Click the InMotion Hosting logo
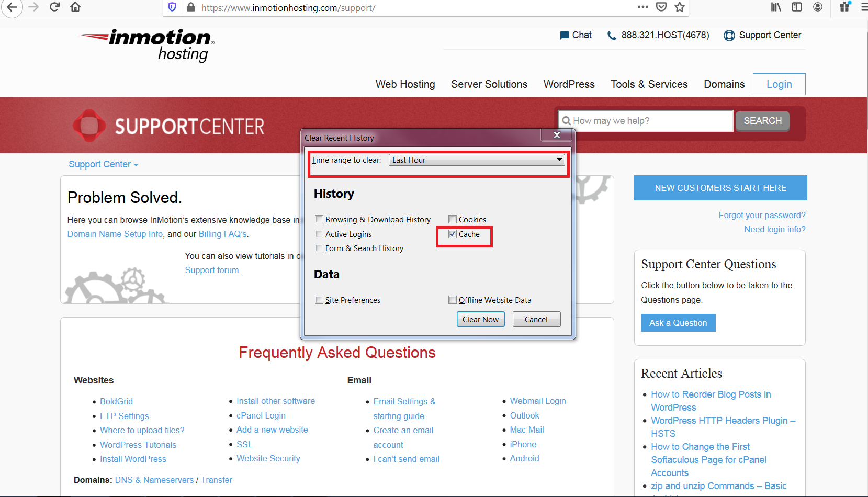 (146, 46)
